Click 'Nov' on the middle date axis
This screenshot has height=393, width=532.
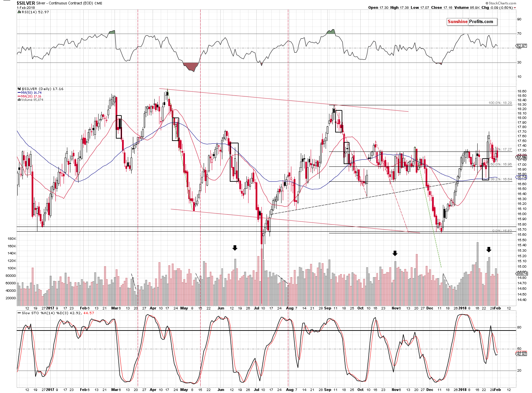pos(395,308)
